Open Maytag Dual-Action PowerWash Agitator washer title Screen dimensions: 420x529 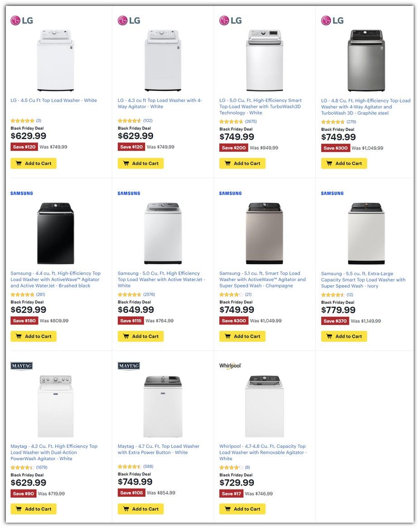tap(54, 452)
